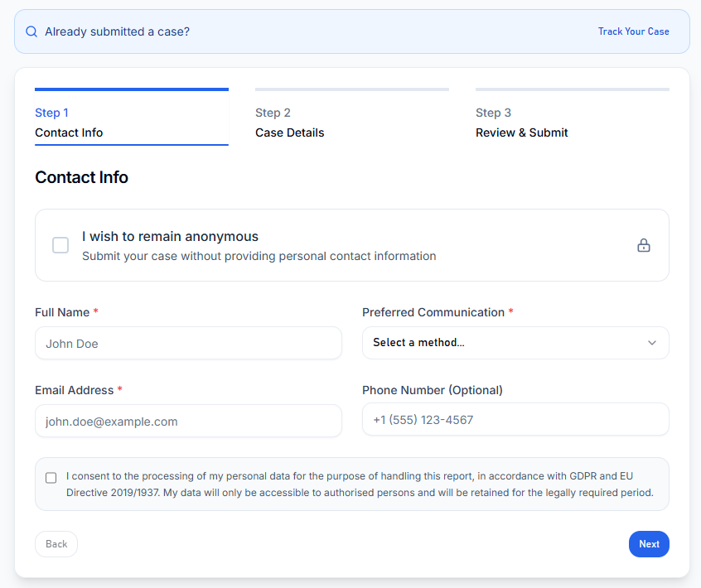Click the GDPR consent statement text
Image resolution: width=701 pixels, height=588 pixels.
[x=360, y=484]
